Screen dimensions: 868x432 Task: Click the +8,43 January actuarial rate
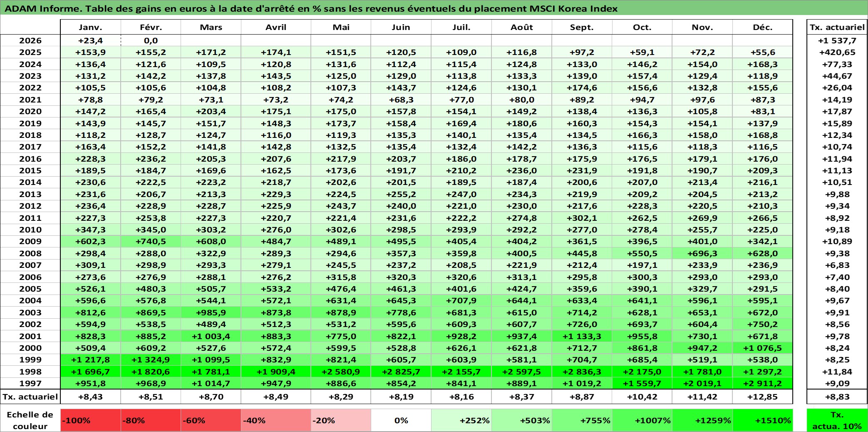90,397
